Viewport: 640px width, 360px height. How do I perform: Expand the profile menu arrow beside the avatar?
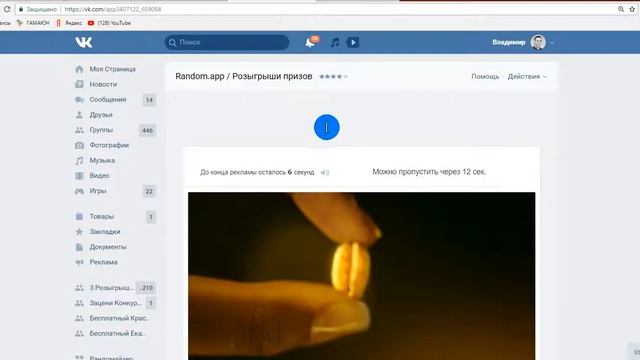pos(551,43)
